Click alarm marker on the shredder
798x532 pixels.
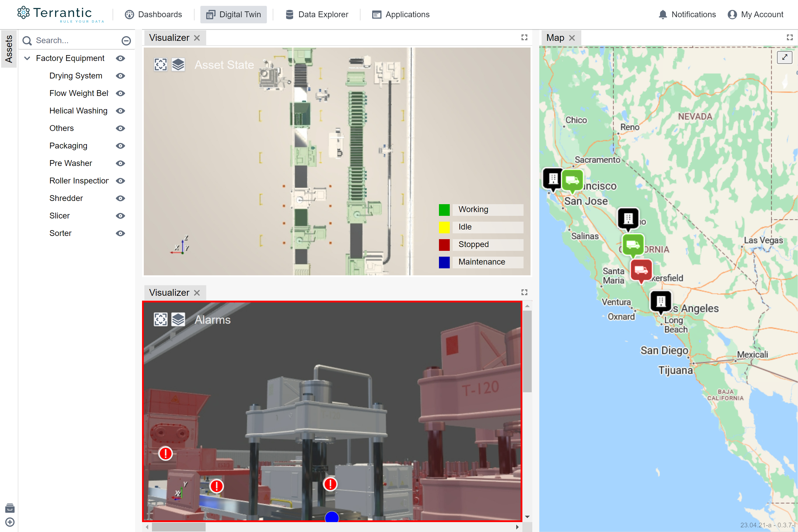[166, 453]
